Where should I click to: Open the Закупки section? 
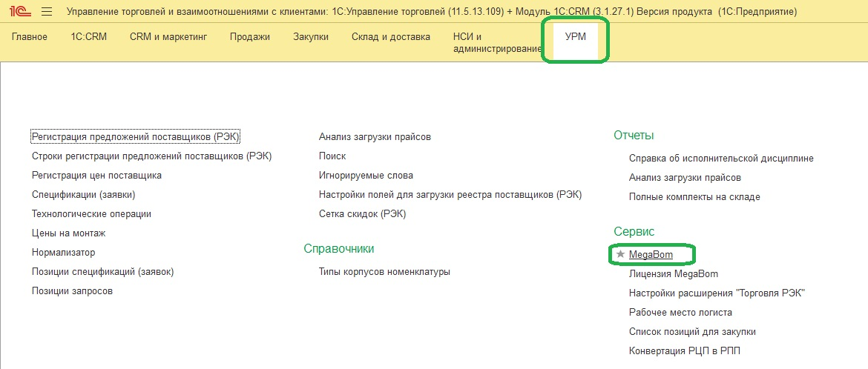tap(311, 37)
